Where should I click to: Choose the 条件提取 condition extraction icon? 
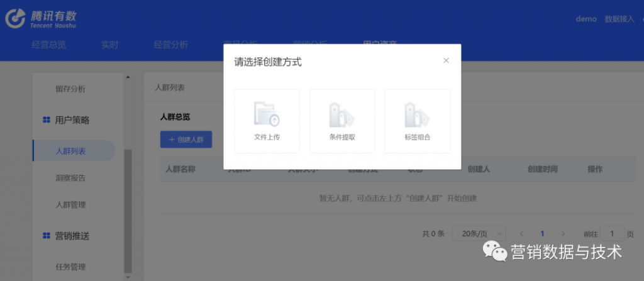[342, 114]
